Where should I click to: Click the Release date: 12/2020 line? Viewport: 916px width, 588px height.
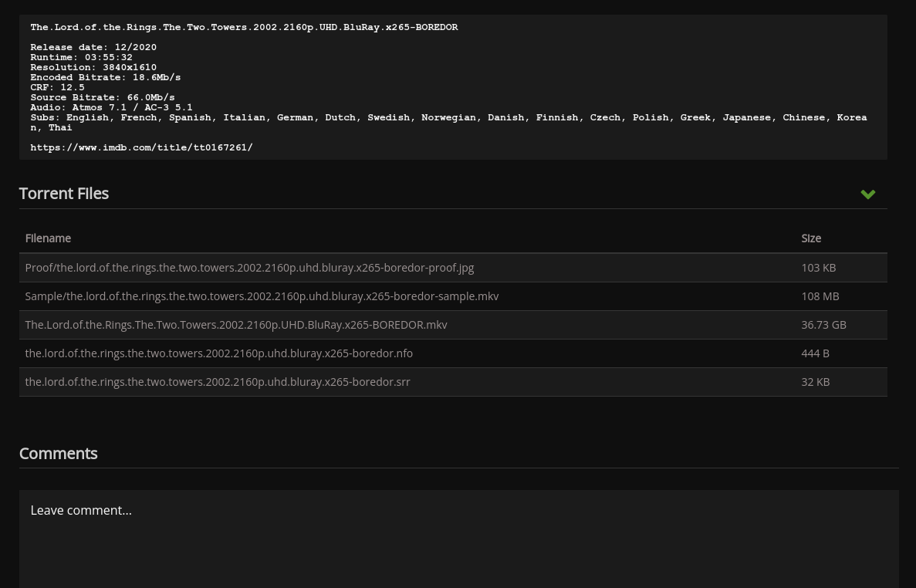tap(93, 47)
